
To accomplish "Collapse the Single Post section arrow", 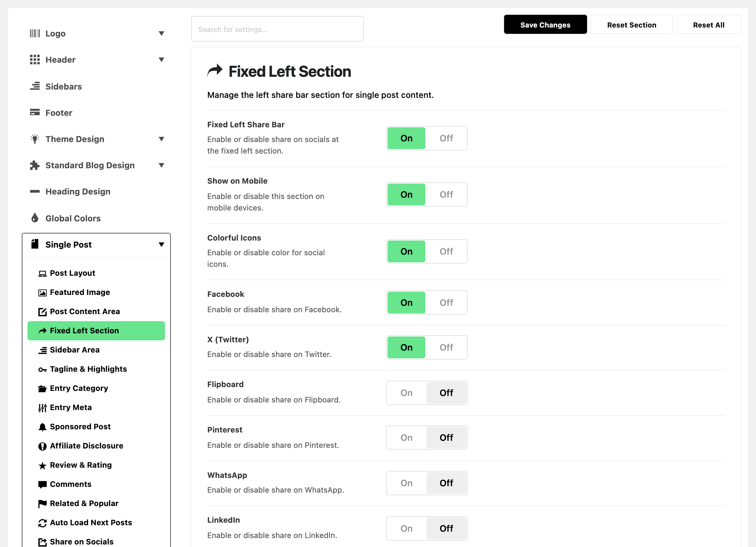I will pyautogui.click(x=161, y=244).
